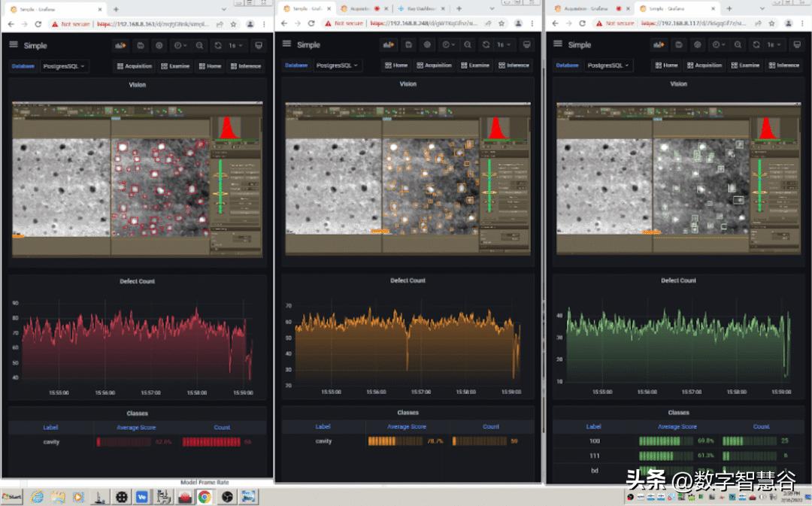Screen dimensions: 812x506
Task: Reload page in the right browser window
Action: point(581,23)
